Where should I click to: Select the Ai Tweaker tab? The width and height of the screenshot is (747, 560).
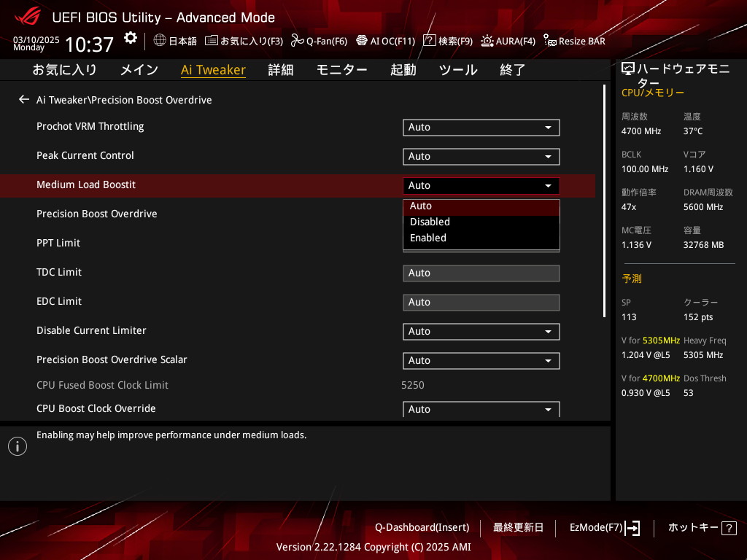[214, 69]
